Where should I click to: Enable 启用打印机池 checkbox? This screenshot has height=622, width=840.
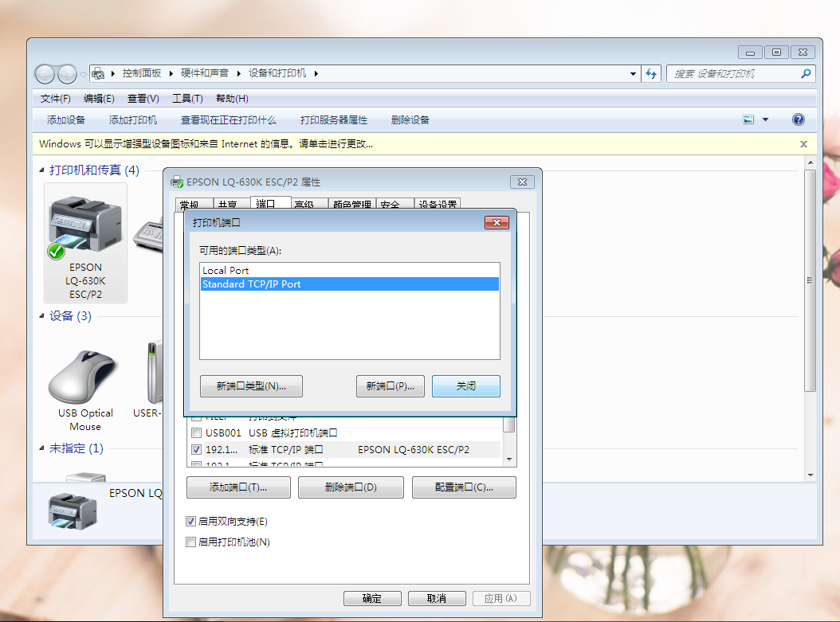click(190, 542)
